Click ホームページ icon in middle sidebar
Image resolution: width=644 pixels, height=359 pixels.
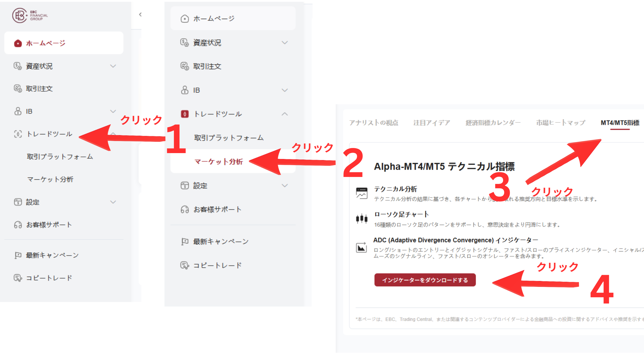(185, 18)
